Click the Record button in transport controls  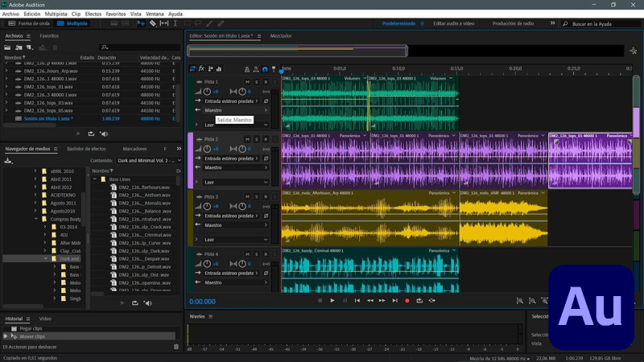407,301
